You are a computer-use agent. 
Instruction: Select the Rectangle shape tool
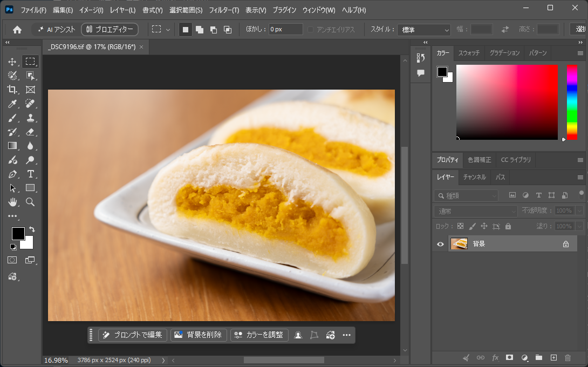click(x=30, y=188)
